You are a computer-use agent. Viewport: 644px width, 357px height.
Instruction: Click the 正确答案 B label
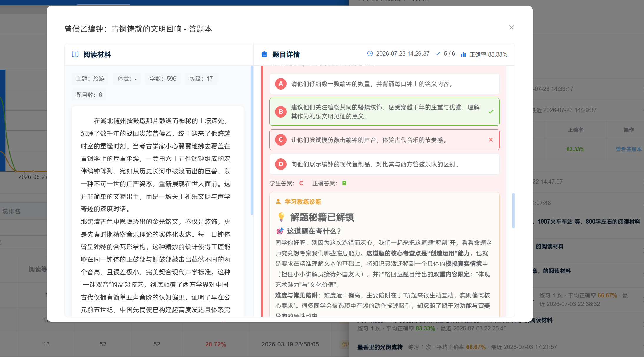click(330, 183)
